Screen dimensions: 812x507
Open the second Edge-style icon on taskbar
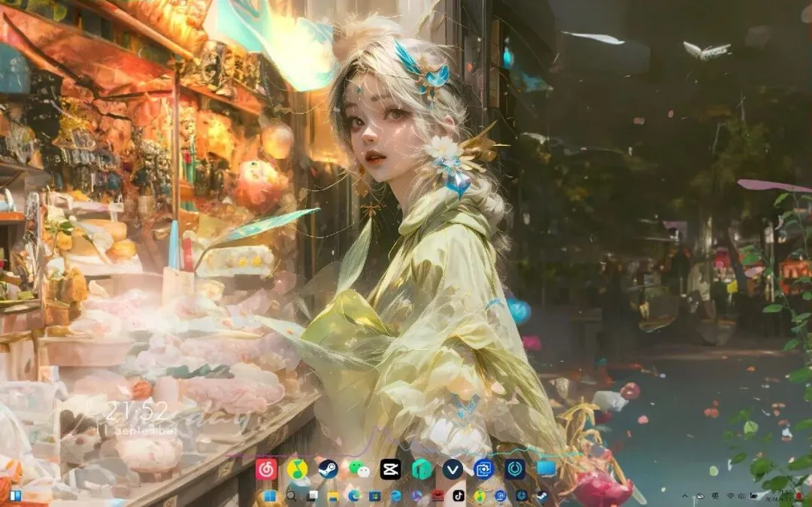pos(395,496)
